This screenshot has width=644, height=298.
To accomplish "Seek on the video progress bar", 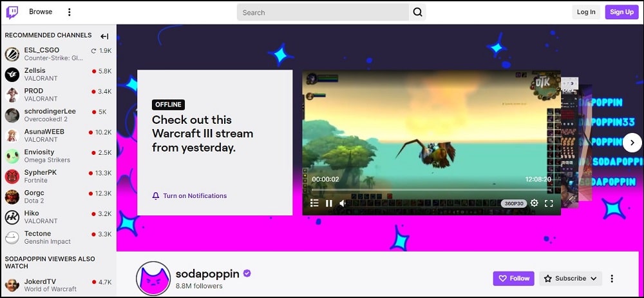I will 431,190.
